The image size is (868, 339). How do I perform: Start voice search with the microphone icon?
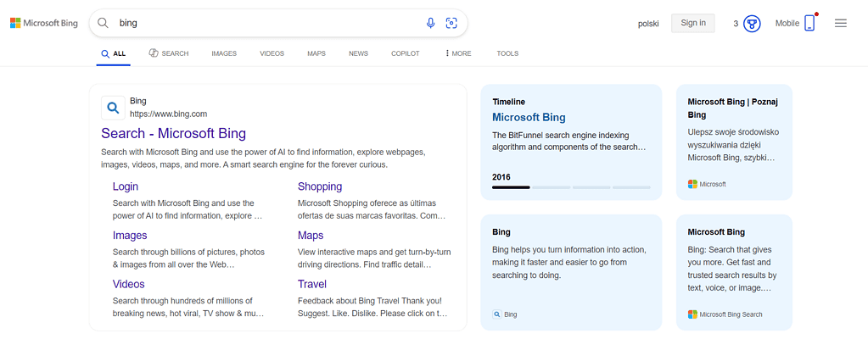430,23
